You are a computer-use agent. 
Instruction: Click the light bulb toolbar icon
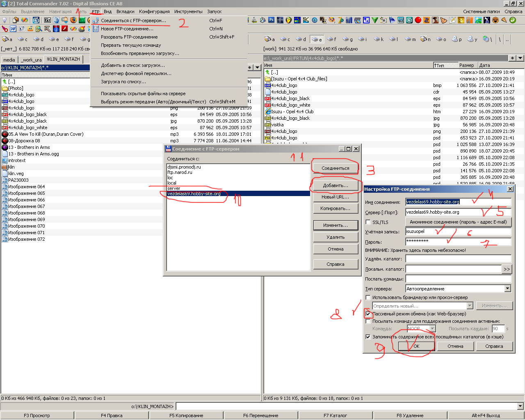(5, 20)
